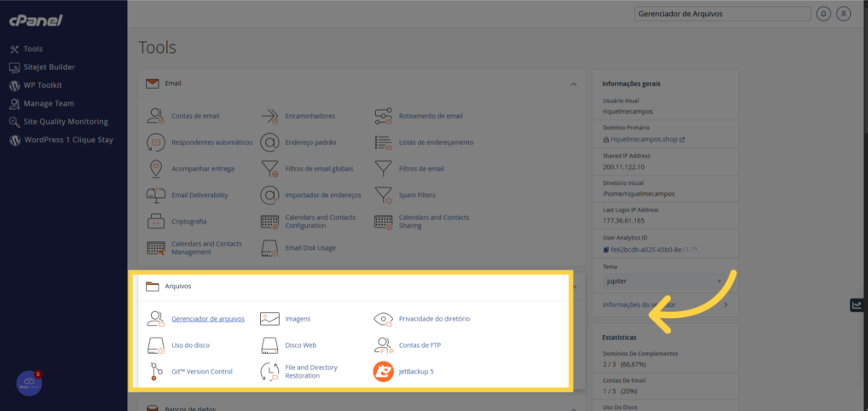Click the Disco Web link text
The width and height of the screenshot is (868, 411).
pos(301,345)
